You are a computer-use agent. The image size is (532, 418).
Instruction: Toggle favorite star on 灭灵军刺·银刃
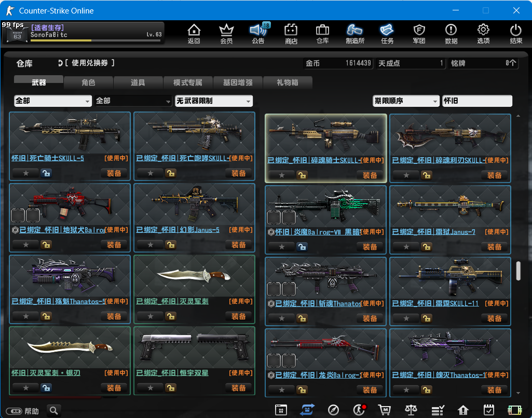point(25,387)
